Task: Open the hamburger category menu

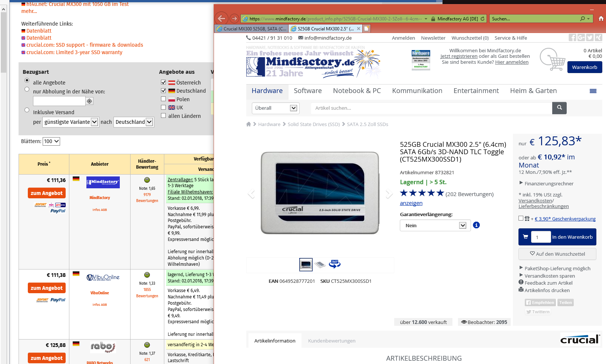Action: [x=593, y=91]
